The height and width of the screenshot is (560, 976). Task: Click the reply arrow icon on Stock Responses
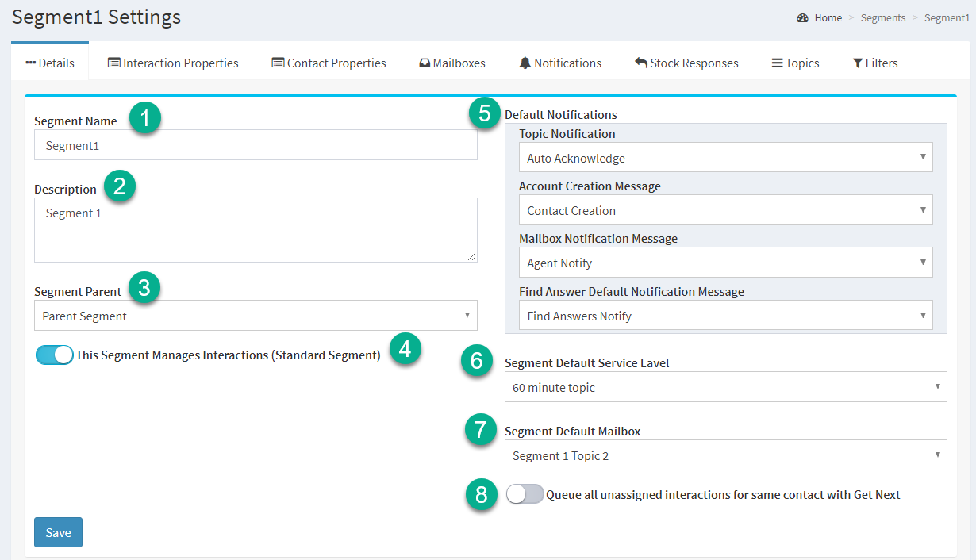pyautogui.click(x=641, y=63)
